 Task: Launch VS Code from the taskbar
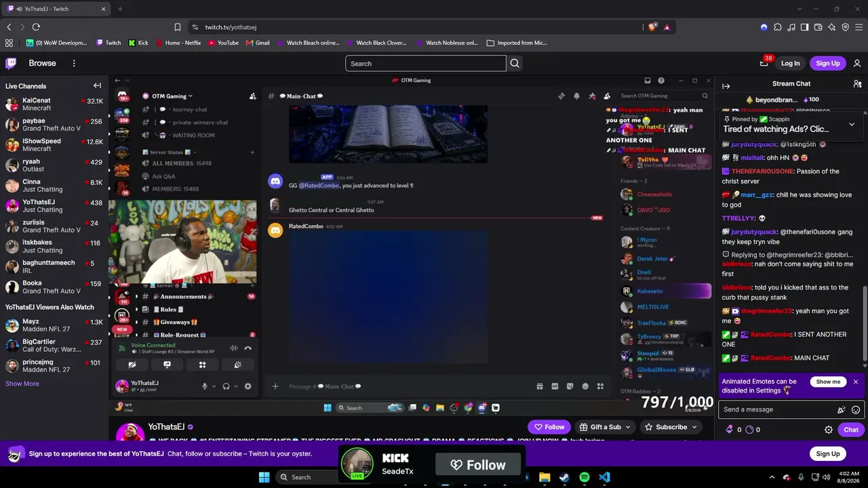click(x=604, y=477)
